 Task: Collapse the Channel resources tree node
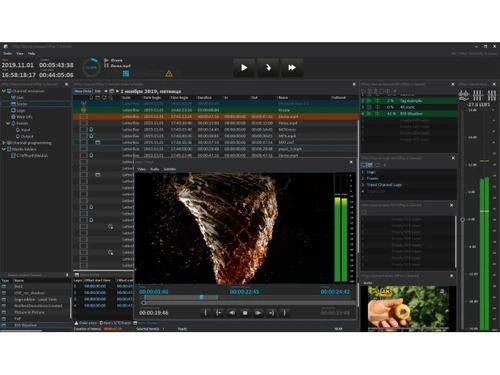4,91
